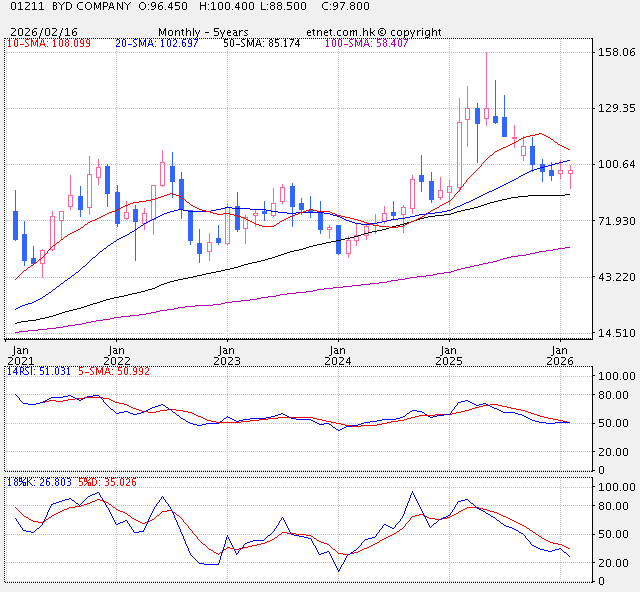Click the closing price C:97.800 value

click(x=346, y=7)
